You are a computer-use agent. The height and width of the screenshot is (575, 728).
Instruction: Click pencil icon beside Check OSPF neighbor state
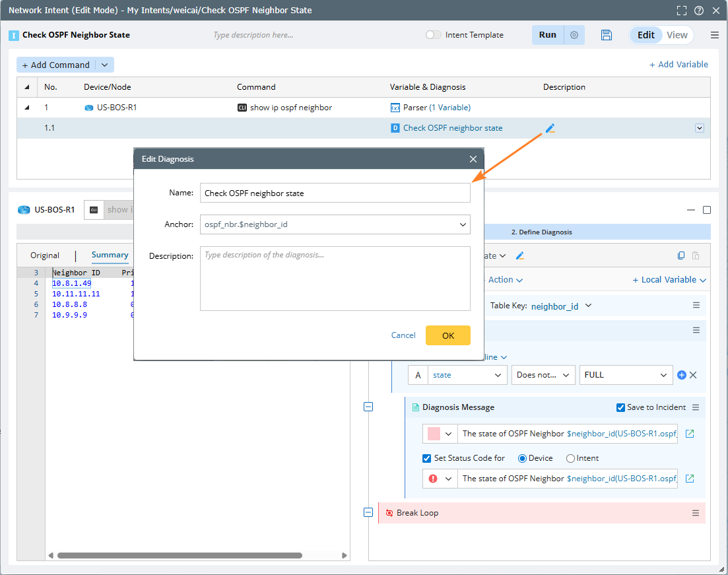coord(550,128)
